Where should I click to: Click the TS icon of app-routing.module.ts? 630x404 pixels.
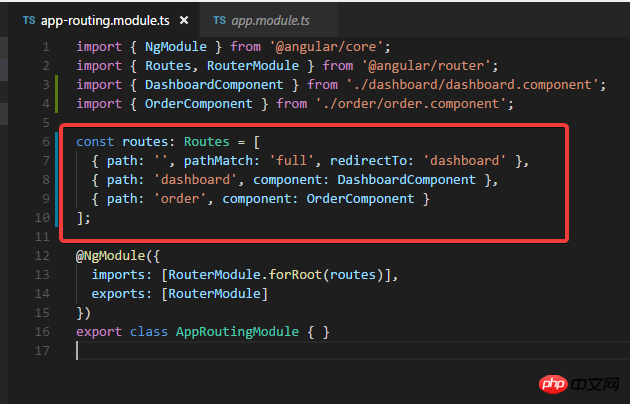[x=29, y=20]
